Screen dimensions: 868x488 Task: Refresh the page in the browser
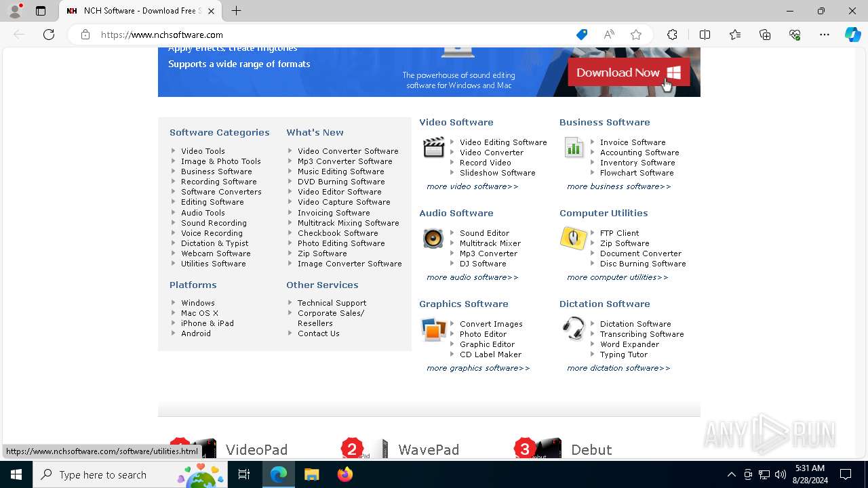tap(49, 35)
